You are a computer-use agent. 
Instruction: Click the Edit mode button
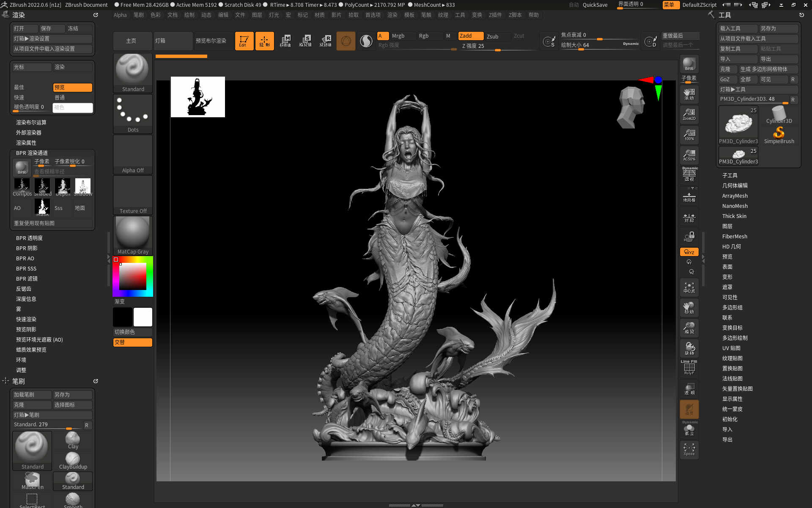244,41
